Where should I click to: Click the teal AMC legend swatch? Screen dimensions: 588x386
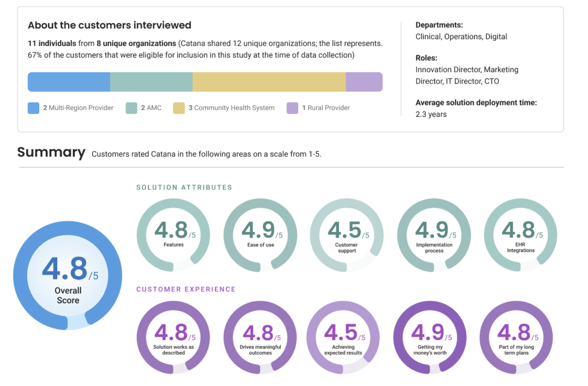(x=131, y=108)
